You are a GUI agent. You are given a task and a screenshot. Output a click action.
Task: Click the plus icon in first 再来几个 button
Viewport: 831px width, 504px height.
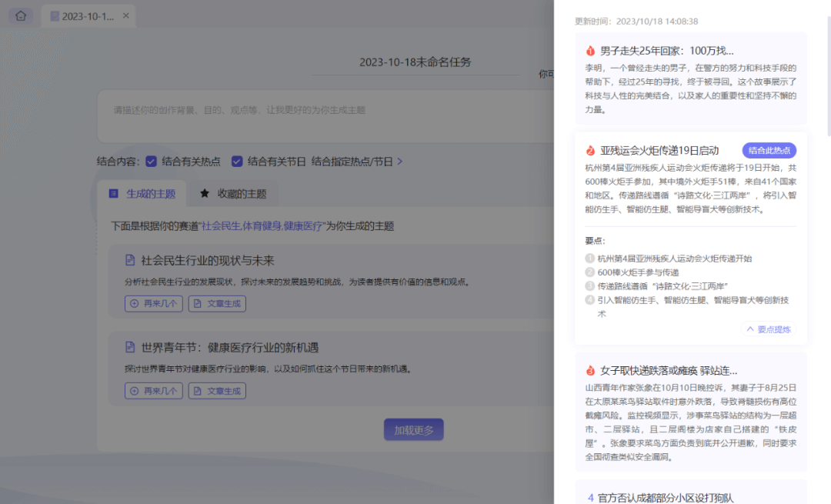[135, 304]
